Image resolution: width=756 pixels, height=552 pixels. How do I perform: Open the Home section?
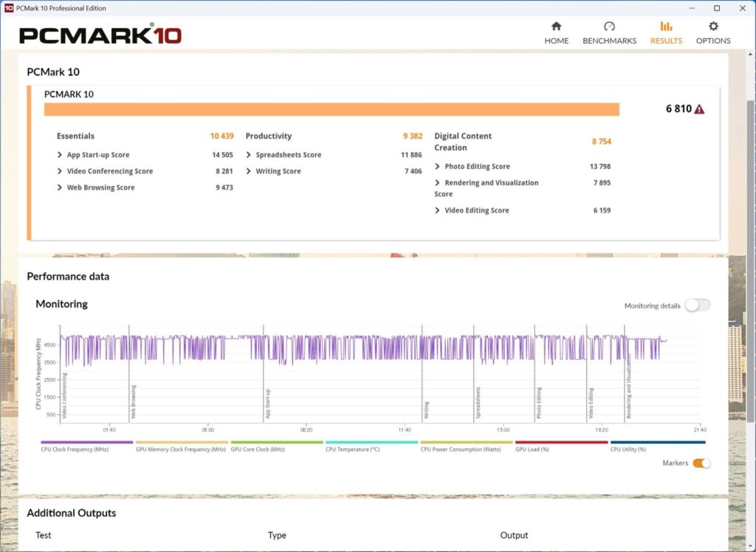point(557,33)
